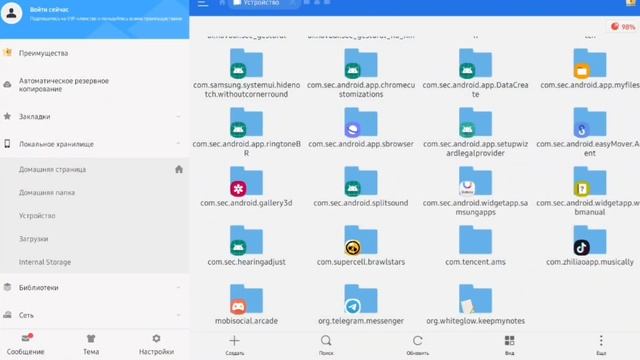Open com.sec.android.app.setupwizardlegalprovider folder

coord(475,132)
